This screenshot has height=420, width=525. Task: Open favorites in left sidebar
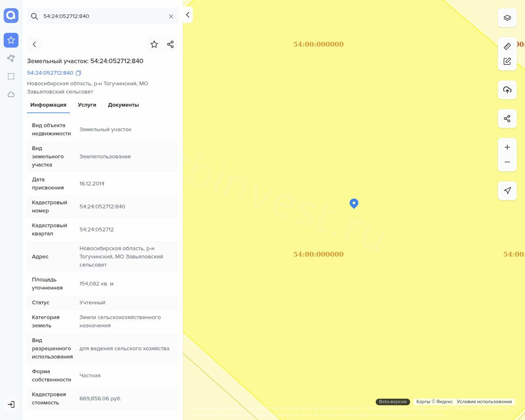pyautogui.click(x=11, y=40)
